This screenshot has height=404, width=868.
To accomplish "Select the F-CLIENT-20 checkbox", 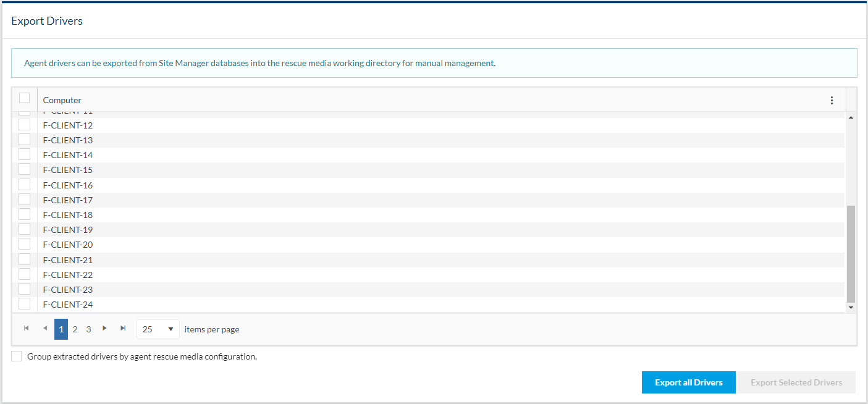I will click(25, 244).
